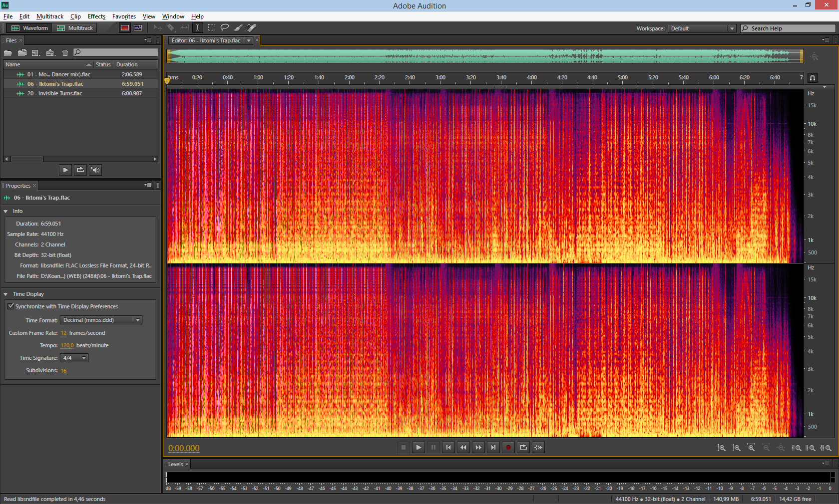Screen dimensions: 839x504
Task: Select the Paintbrush Selection tool
Action: pos(238,28)
